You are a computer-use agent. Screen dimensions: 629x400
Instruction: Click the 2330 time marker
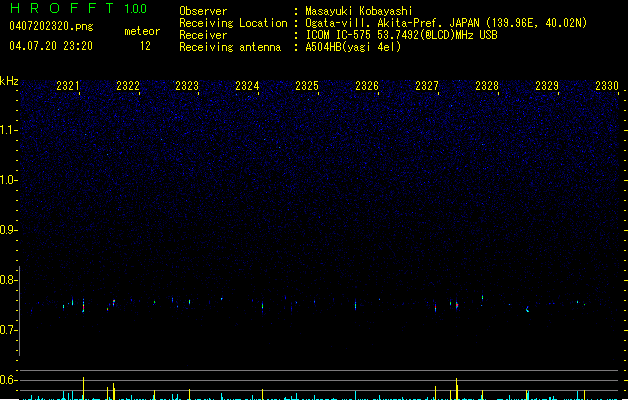click(x=607, y=86)
